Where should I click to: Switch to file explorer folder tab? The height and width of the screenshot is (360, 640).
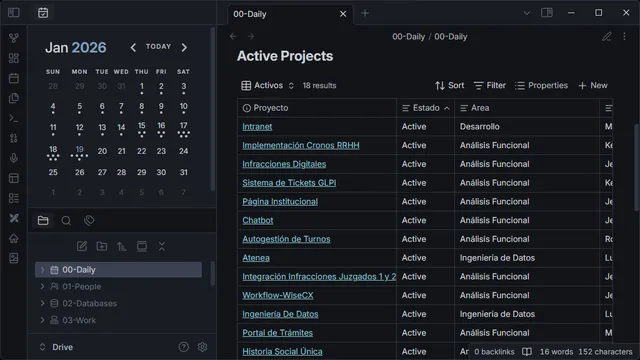pos(43,221)
